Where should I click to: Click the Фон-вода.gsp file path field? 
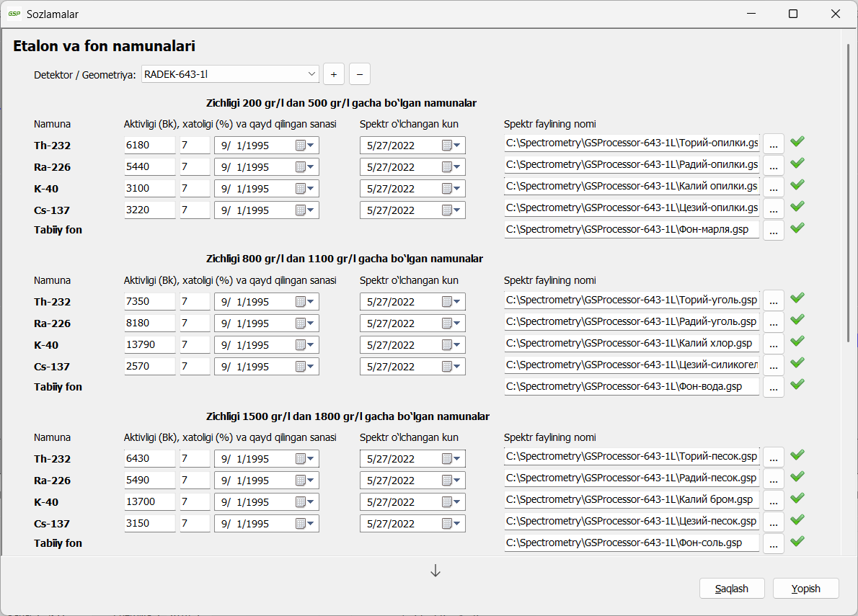click(632, 386)
